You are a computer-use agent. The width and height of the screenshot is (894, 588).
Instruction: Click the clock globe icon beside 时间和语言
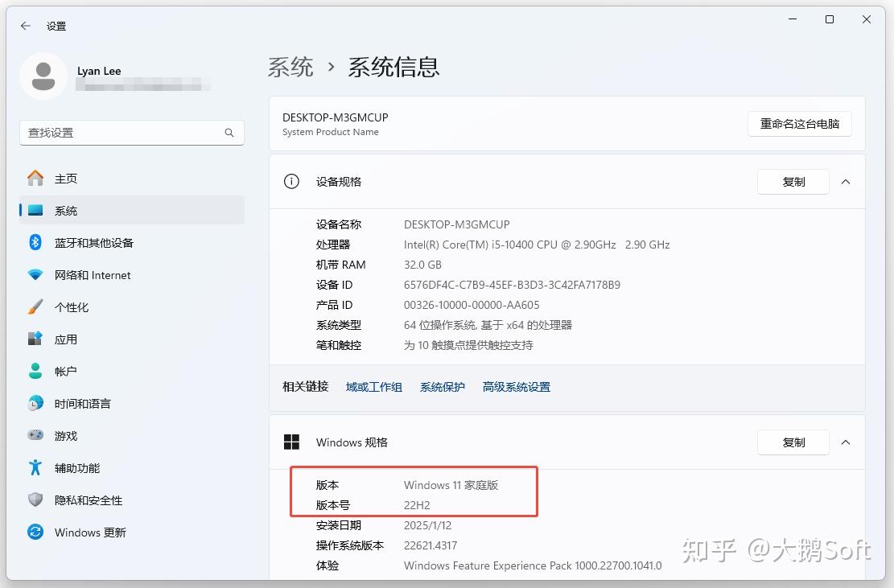pyautogui.click(x=35, y=404)
